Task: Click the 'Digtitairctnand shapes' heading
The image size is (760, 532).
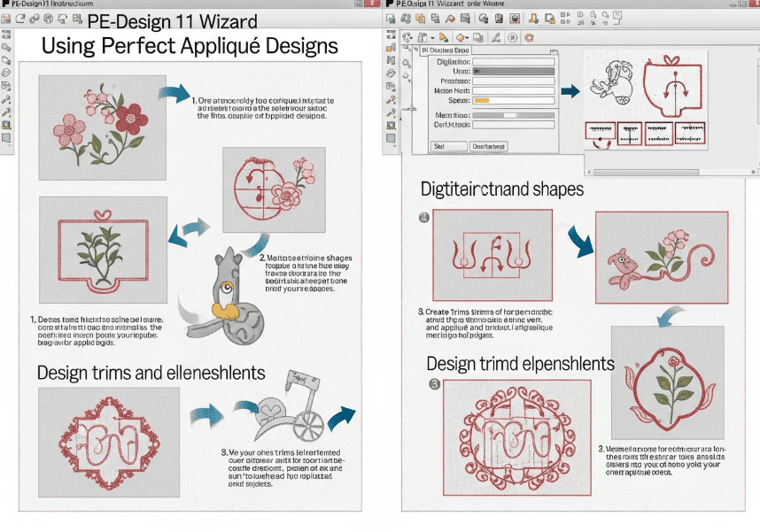Action: [x=501, y=189]
